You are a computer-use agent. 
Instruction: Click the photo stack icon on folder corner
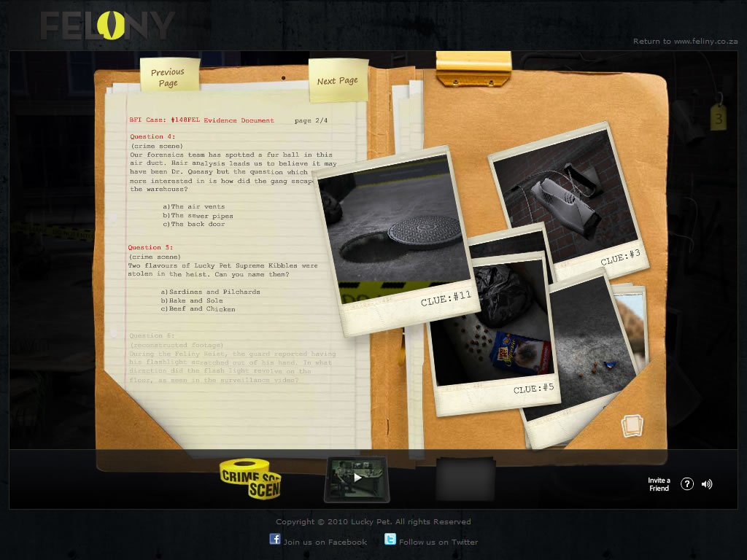(632, 426)
